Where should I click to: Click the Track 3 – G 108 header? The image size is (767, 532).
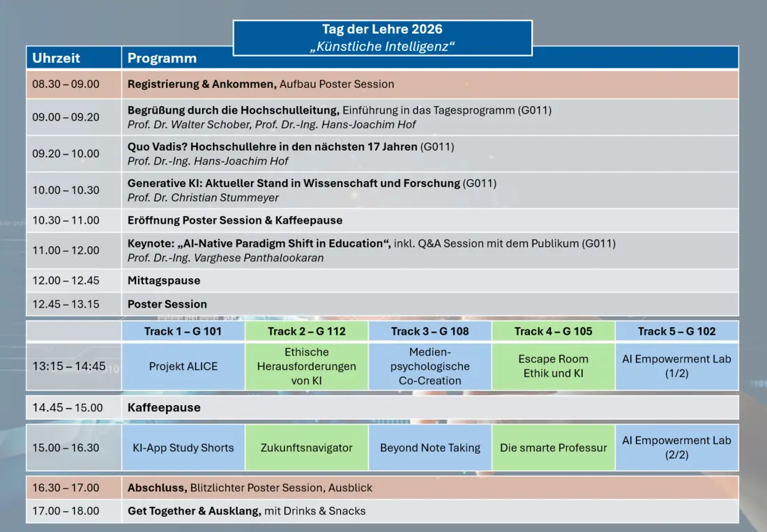430,331
